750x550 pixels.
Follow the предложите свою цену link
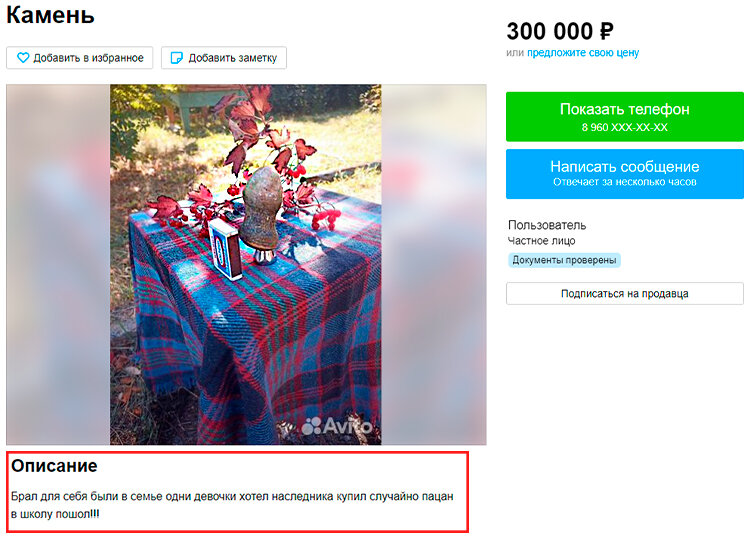pos(583,53)
